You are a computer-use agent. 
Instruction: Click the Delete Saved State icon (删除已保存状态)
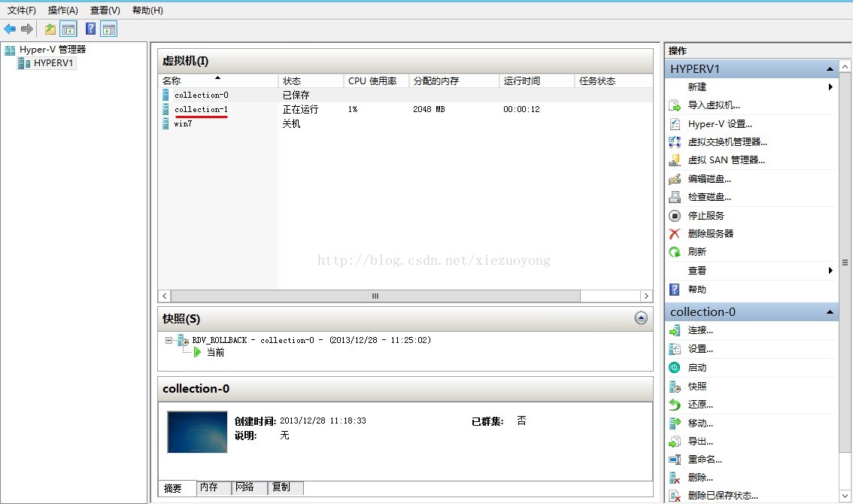coord(675,496)
